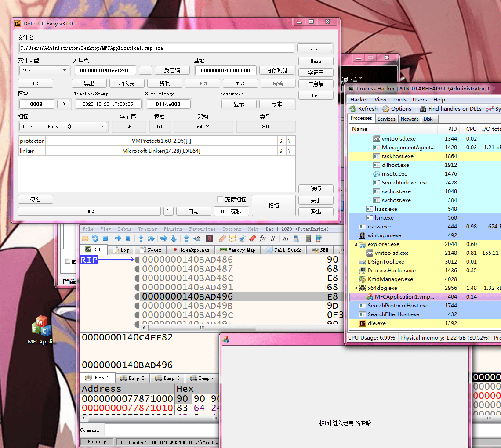501x448 pixels.
Task: Collapse the explorer.exe tree node
Action: pyautogui.click(x=356, y=244)
